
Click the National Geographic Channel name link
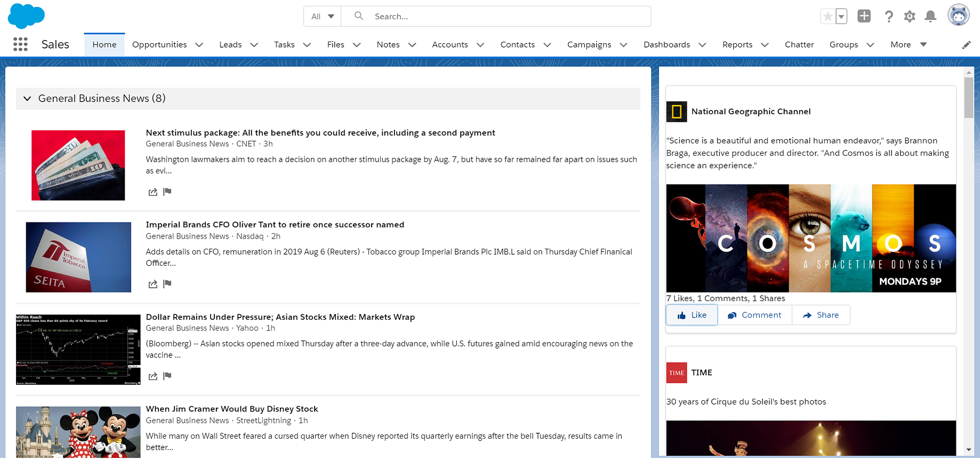tap(751, 112)
